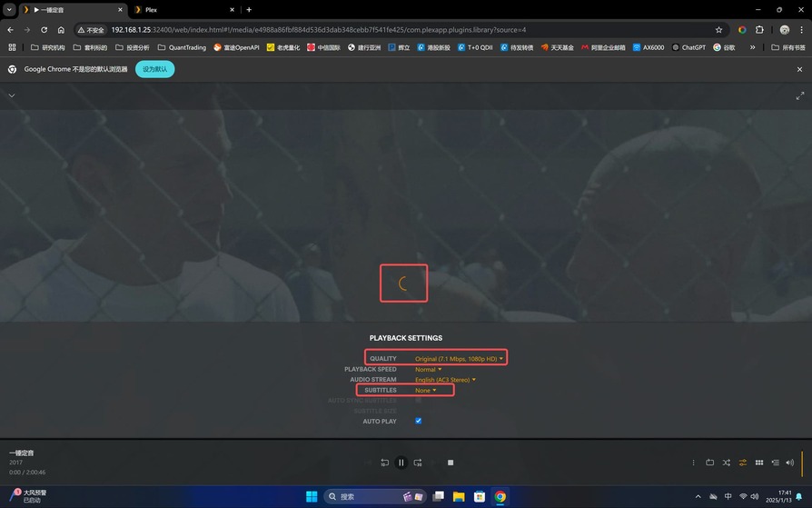
Task: Open the AX6000 bookmark
Action: [649, 47]
